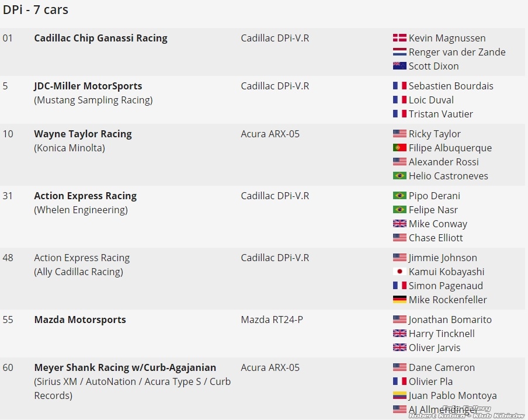Select the JDC-Miller MotorSports team name
Screen dimensions: 528x420
[88, 86]
